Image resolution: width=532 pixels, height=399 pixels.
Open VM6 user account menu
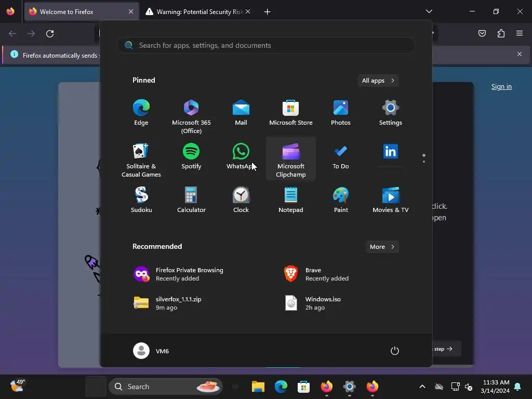coord(151,351)
